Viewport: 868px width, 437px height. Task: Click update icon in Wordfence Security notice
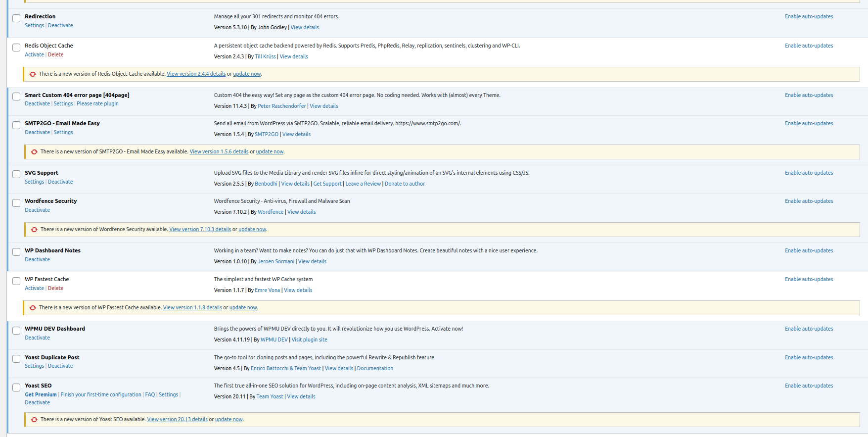(x=34, y=230)
